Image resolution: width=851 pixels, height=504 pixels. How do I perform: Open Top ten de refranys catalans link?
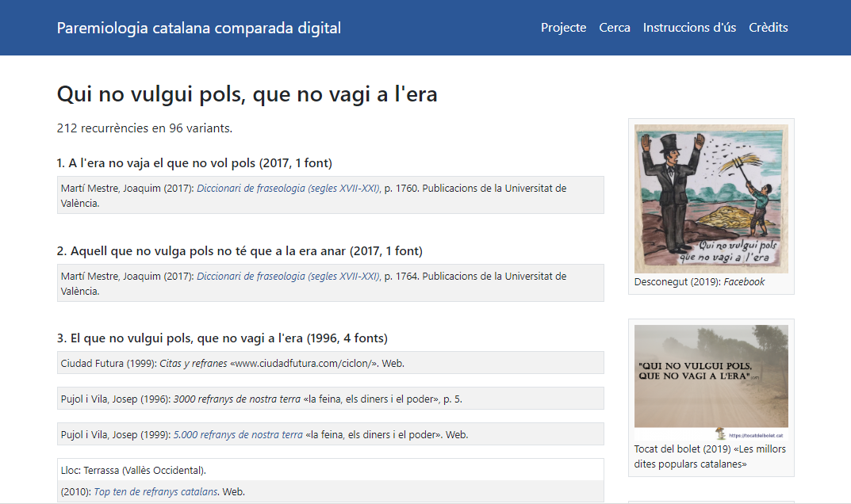pos(155,492)
